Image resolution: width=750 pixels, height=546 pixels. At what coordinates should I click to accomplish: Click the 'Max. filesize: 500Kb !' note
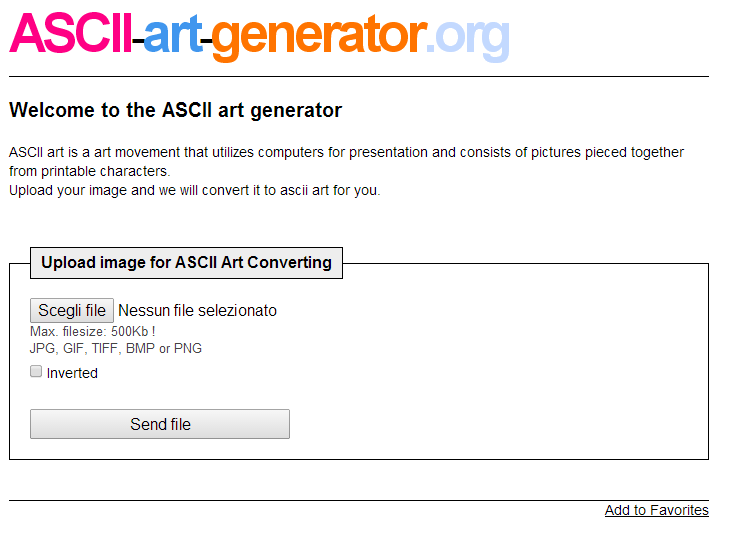(x=92, y=331)
